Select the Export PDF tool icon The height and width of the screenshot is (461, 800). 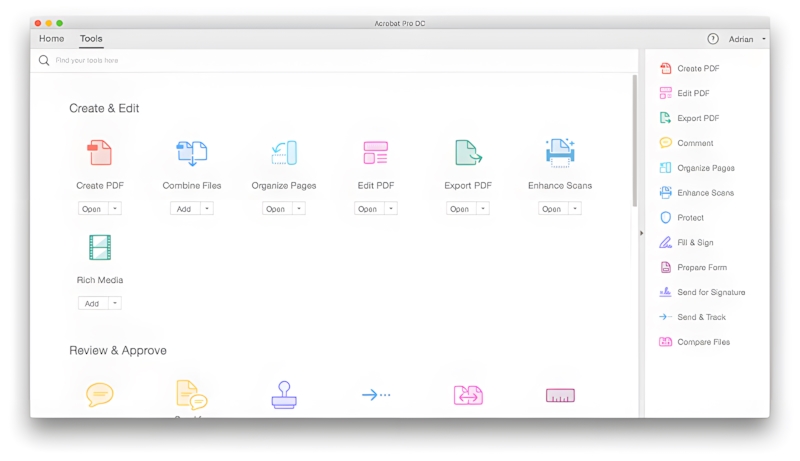click(467, 153)
